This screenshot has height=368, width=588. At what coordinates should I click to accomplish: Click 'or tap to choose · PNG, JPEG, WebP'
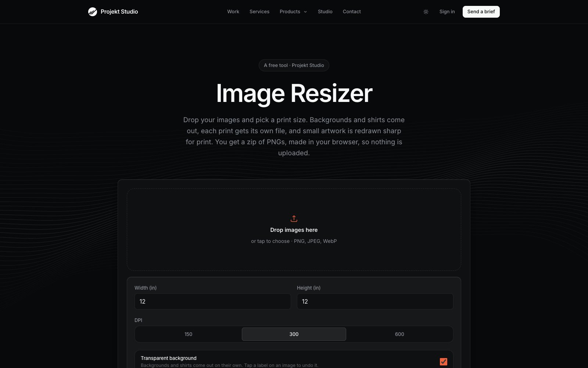tap(294, 241)
